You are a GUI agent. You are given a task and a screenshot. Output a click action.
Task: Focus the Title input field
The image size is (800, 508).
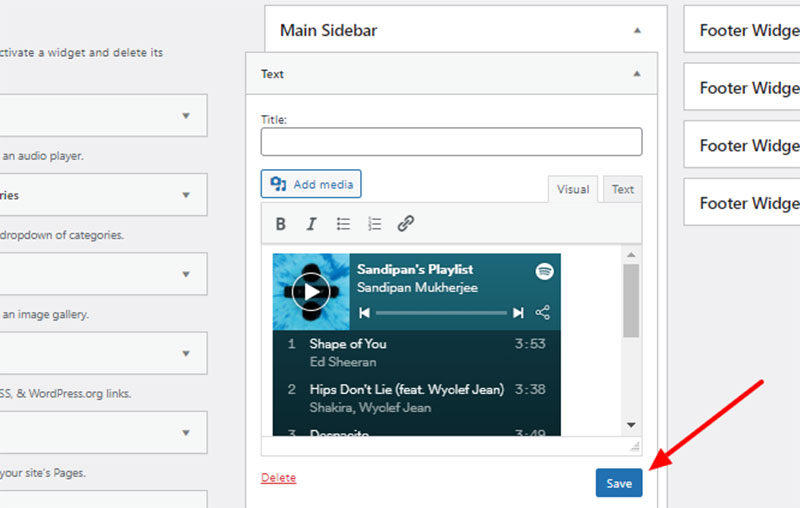(x=451, y=142)
